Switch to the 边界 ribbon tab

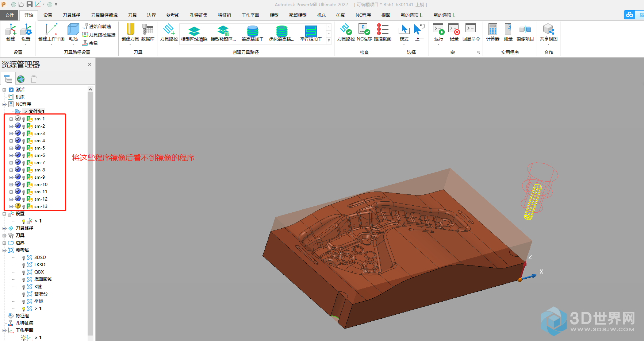point(152,15)
